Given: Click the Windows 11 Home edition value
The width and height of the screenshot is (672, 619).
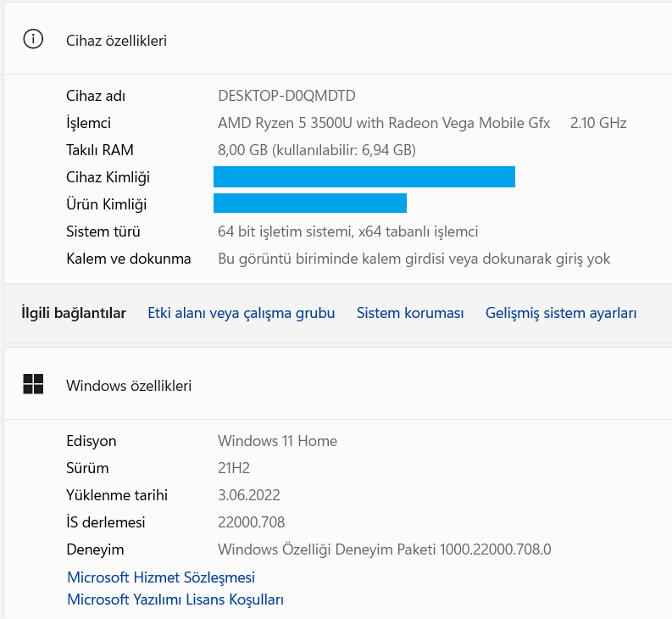Looking at the screenshot, I should pos(277,441).
